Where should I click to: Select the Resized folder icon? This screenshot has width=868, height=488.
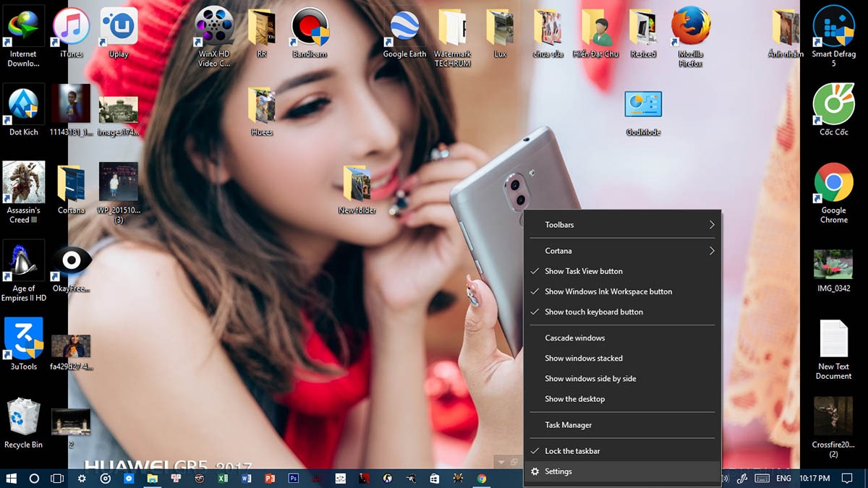tap(643, 33)
